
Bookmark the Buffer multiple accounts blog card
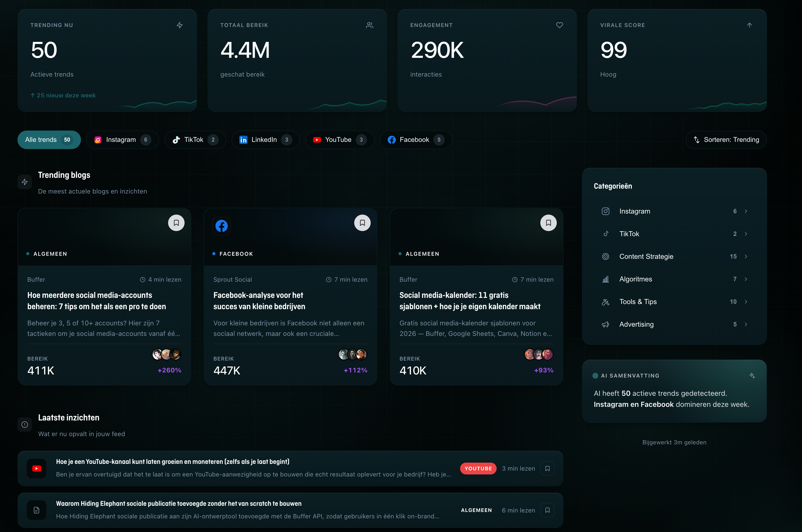pos(176,223)
